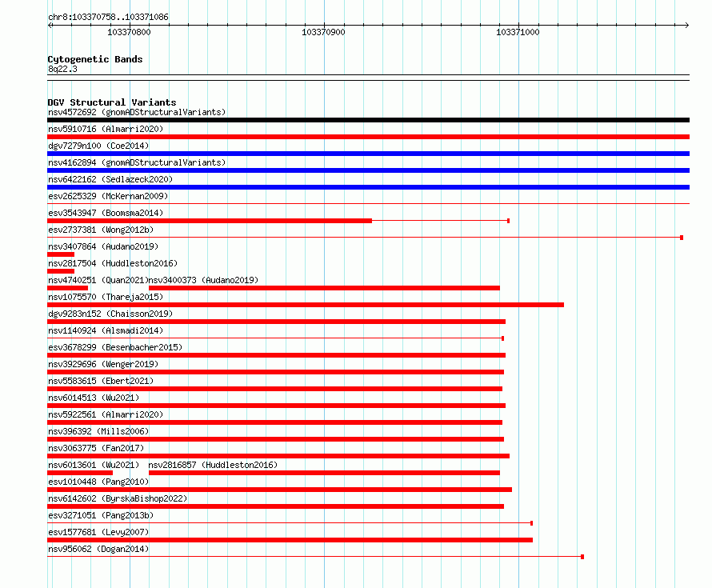This screenshot has width=712, height=588.
Task: Select the 8q22.3 band label
Action: [62, 69]
